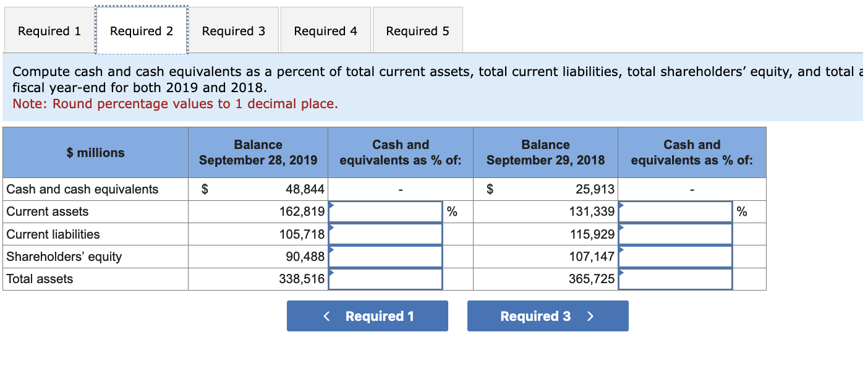Select the 2018 Total assets percentage input

pyautogui.click(x=675, y=279)
